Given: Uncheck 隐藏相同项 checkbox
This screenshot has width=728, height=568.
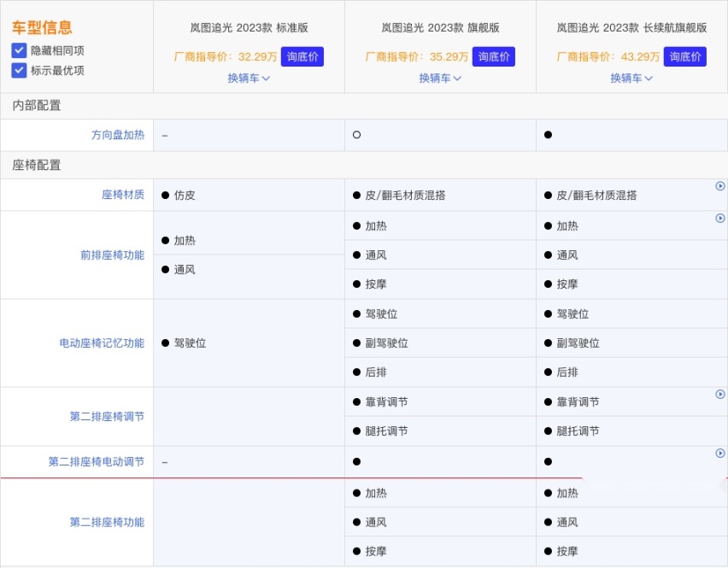Looking at the screenshot, I should coord(19,50).
